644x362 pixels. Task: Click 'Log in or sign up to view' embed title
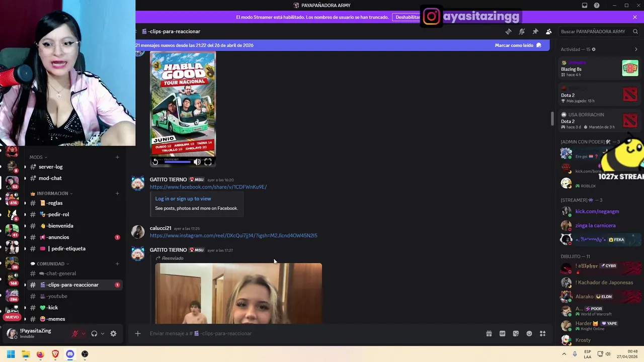(x=183, y=199)
